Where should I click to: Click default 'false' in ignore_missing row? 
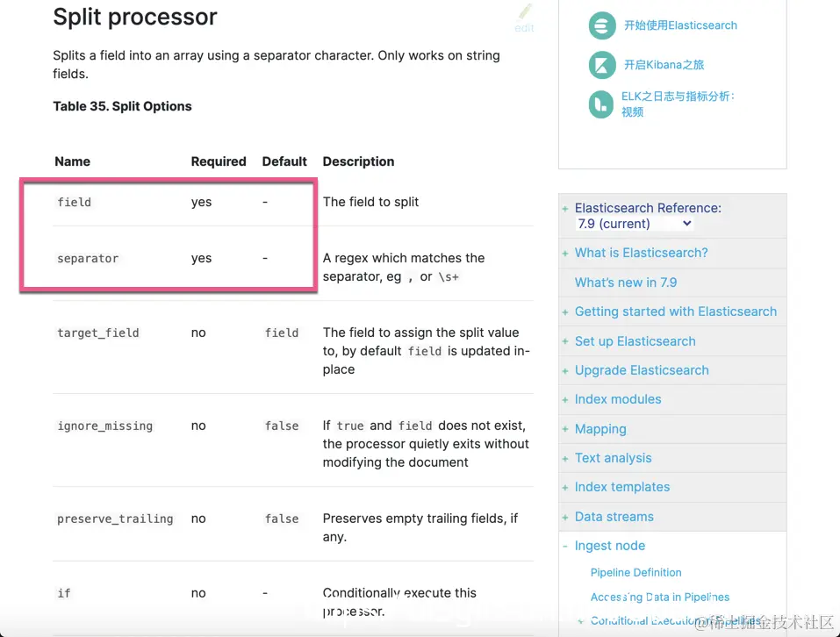point(282,426)
